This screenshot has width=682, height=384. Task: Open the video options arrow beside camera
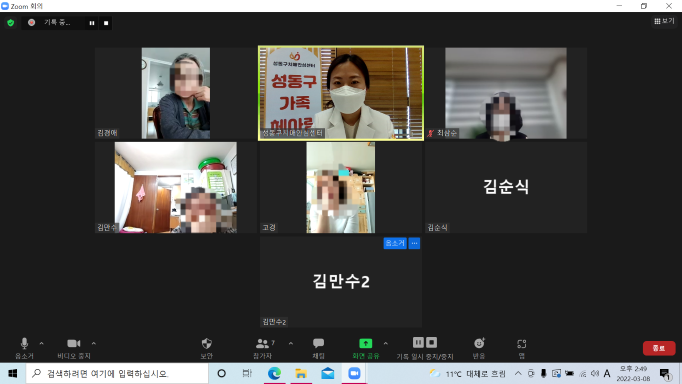click(94, 344)
